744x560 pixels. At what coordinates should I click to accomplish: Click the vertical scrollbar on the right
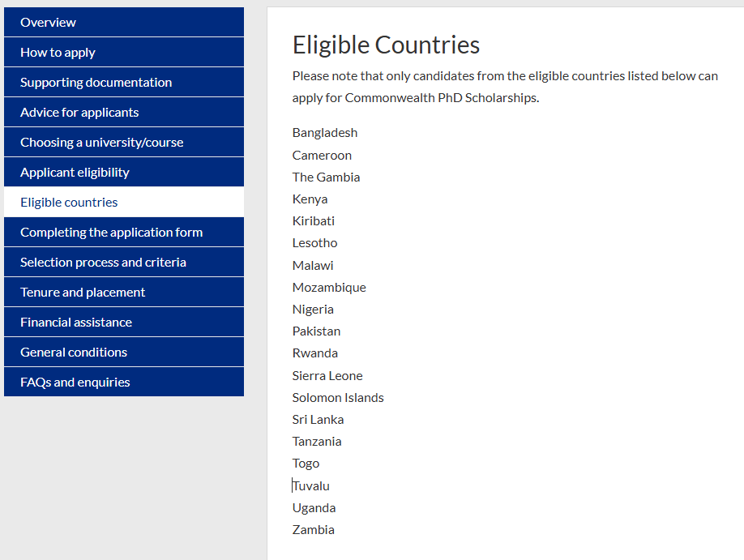point(738,280)
